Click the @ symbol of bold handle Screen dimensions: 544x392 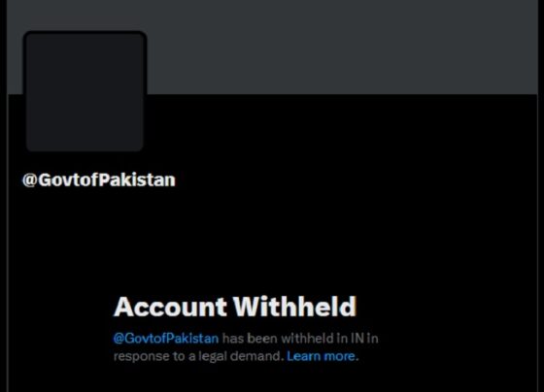(x=29, y=180)
